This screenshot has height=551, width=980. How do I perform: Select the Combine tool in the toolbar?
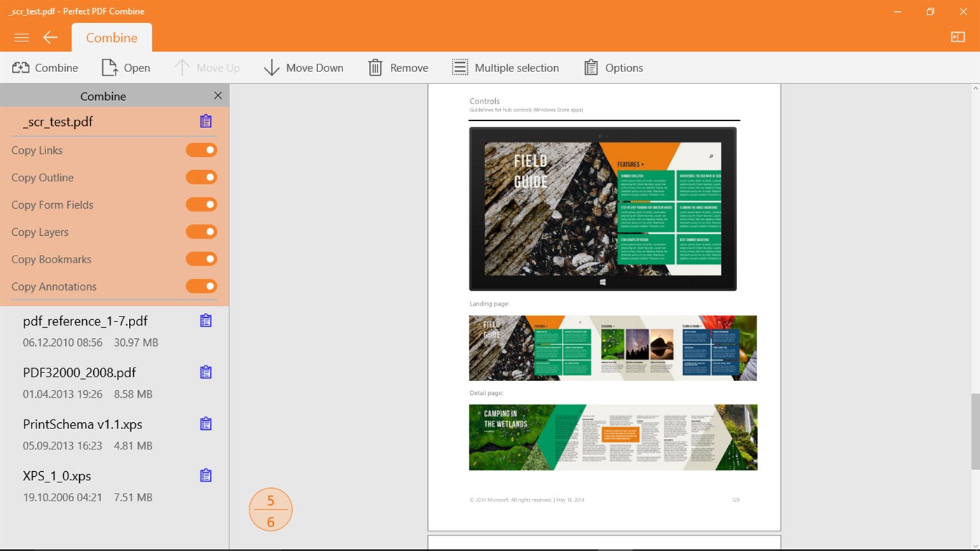coord(44,67)
